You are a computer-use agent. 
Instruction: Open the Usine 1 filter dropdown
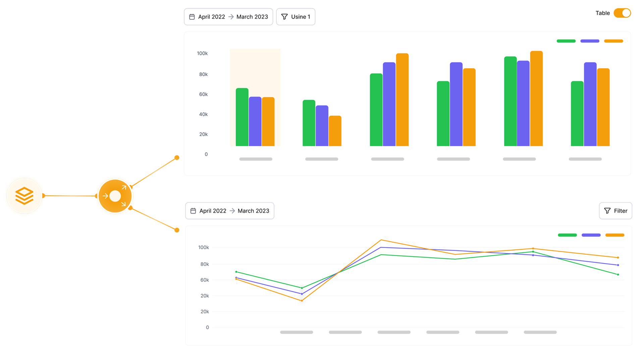[x=296, y=17]
